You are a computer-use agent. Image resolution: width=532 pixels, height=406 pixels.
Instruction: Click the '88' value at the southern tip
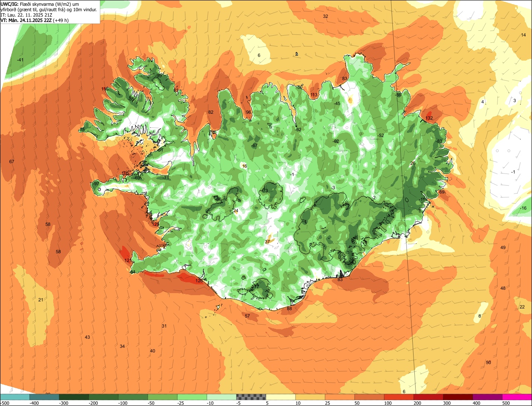tap(289, 308)
